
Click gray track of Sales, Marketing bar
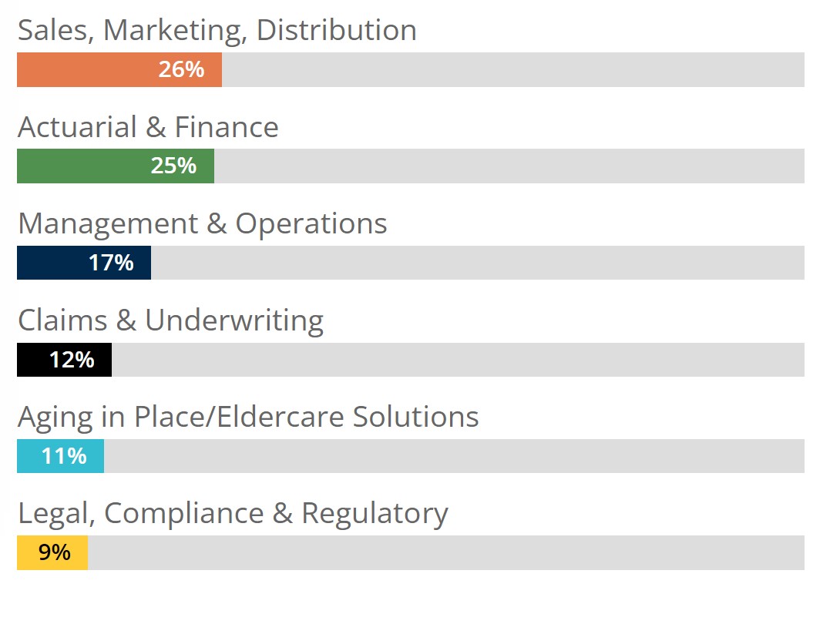pyautogui.click(x=513, y=69)
